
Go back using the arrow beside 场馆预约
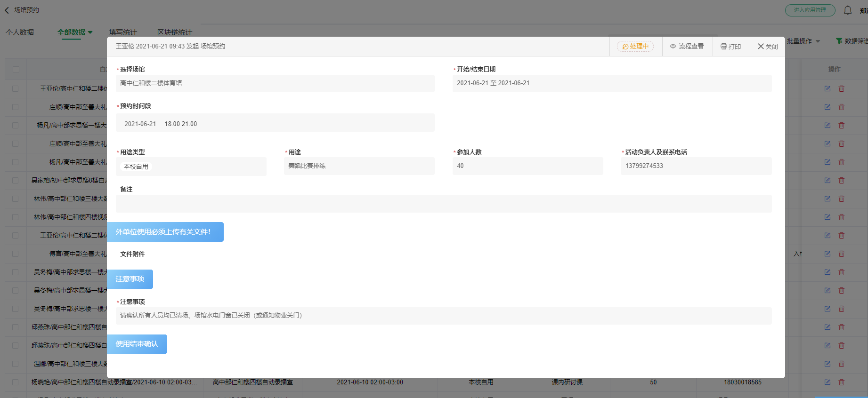coord(7,10)
